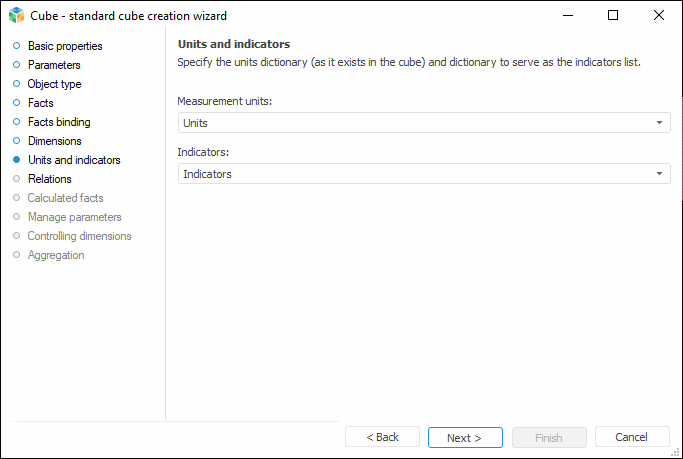Click the Dimensions step bullet icon
Screen dimensions: 683x459
coord(16,141)
